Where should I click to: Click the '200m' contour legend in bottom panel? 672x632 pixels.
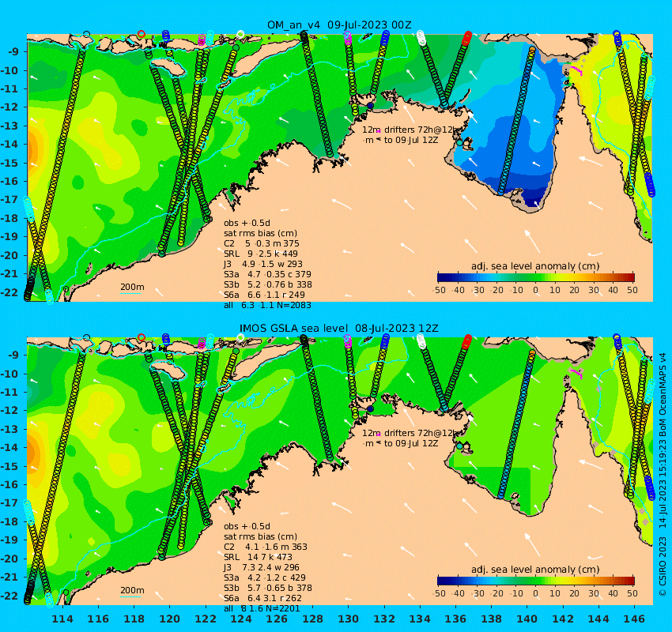click(x=132, y=590)
